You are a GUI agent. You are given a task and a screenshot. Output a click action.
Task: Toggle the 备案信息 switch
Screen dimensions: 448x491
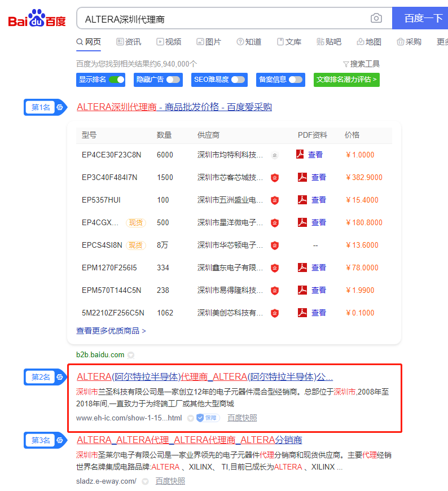(x=296, y=80)
